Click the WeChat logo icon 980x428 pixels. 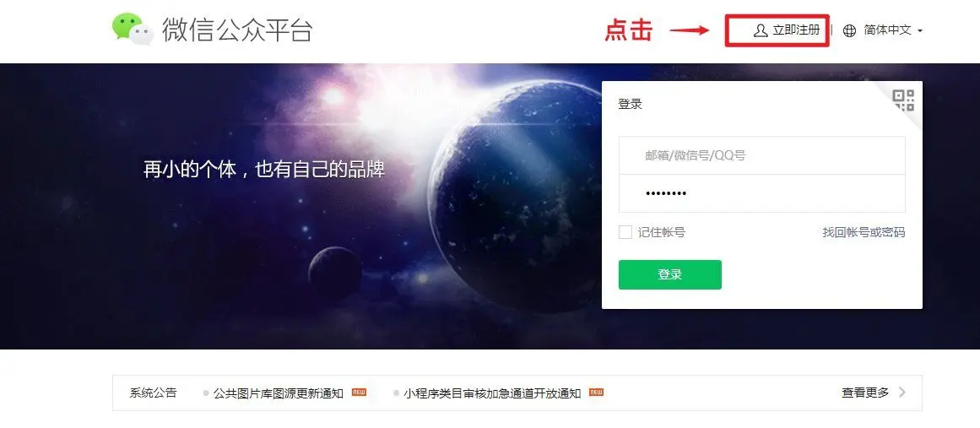point(133,30)
